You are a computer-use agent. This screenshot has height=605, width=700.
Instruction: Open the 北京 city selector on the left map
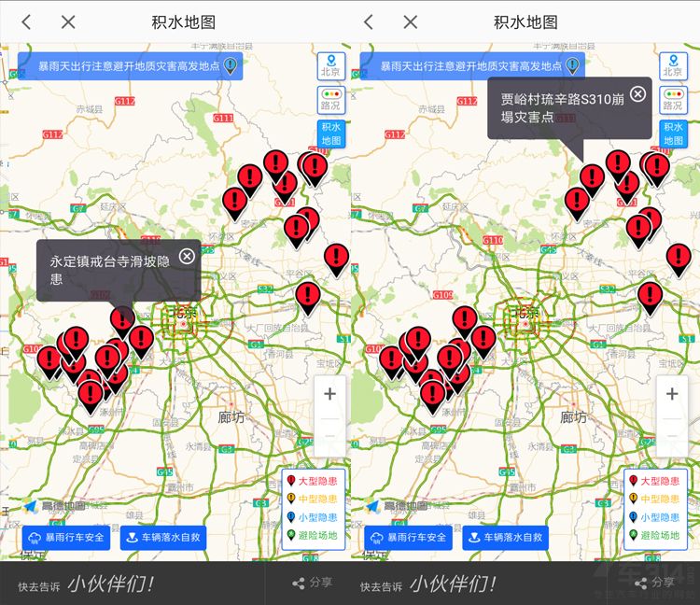click(x=330, y=65)
